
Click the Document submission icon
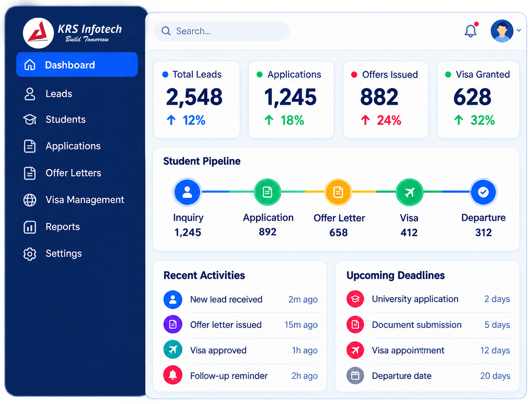(x=355, y=325)
